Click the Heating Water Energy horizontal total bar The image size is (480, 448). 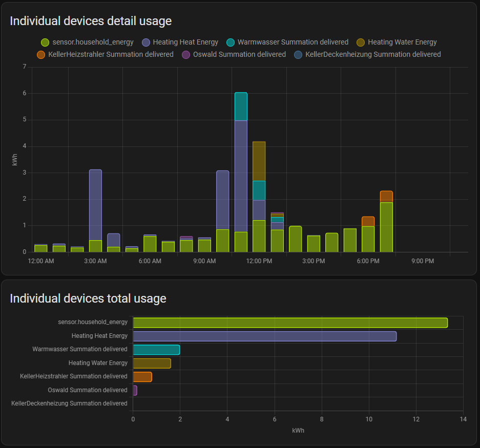[152, 363]
